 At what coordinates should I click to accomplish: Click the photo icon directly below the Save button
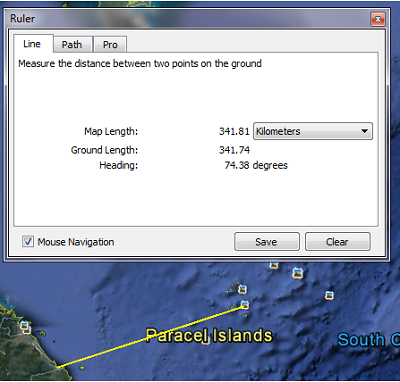point(274,265)
